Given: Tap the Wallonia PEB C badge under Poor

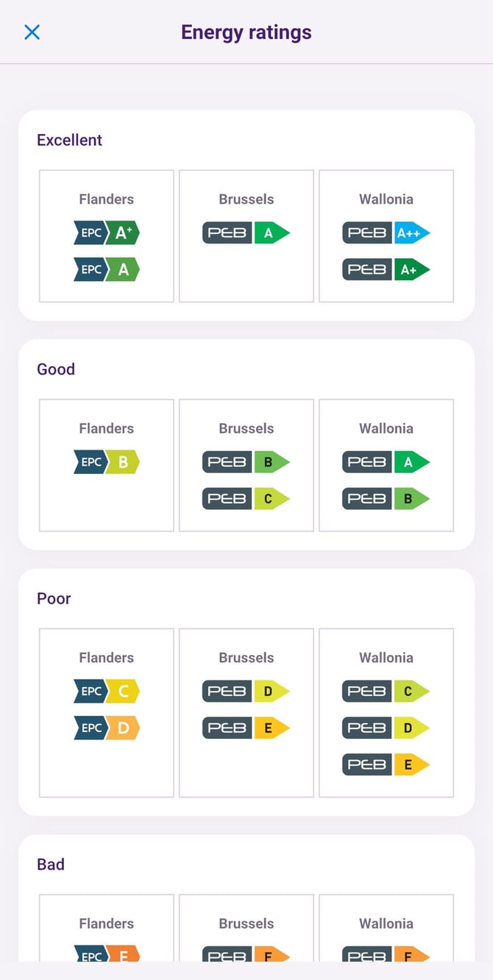Looking at the screenshot, I should (386, 692).
